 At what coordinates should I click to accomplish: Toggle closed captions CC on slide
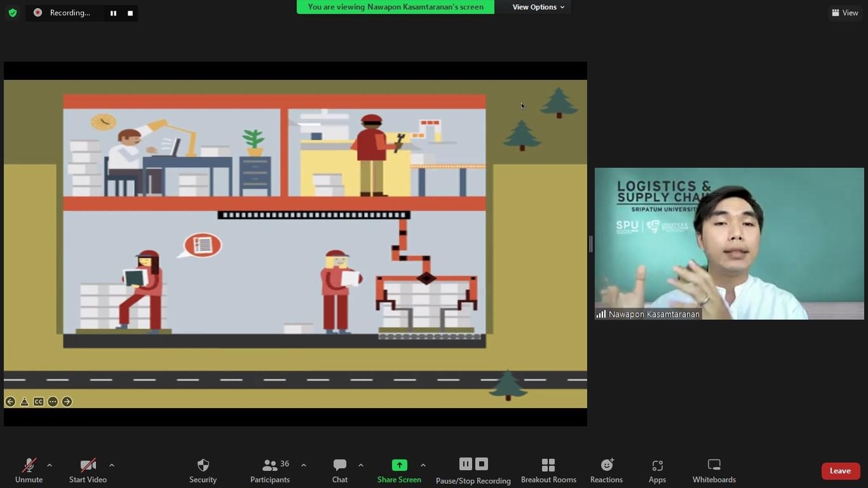pyautogui.click(x=39, y=402)
